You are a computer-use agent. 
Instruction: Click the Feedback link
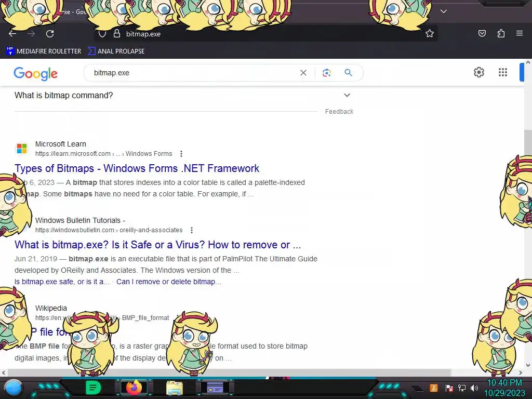click(x=339, y=112)
